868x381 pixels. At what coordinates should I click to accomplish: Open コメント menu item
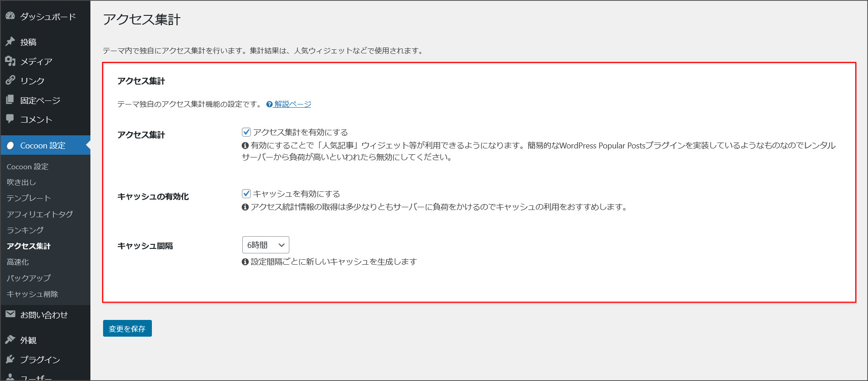point(45,119)
